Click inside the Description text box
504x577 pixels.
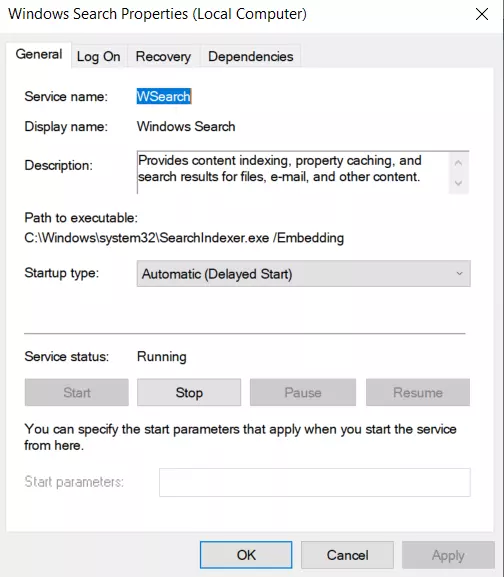pos(293,172)
